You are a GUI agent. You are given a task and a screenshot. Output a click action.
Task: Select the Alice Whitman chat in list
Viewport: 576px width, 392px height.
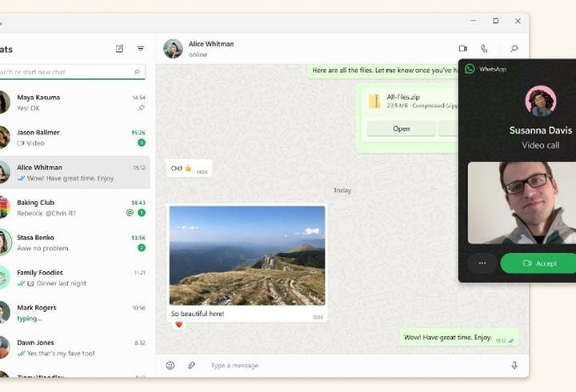point(74,172)
